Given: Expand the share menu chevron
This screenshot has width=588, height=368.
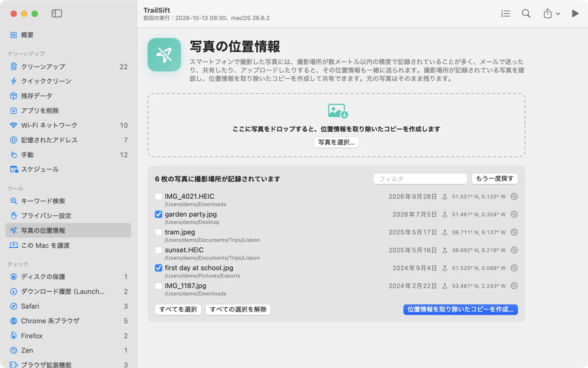Looking at the screenshot, I should pos(558,14).
